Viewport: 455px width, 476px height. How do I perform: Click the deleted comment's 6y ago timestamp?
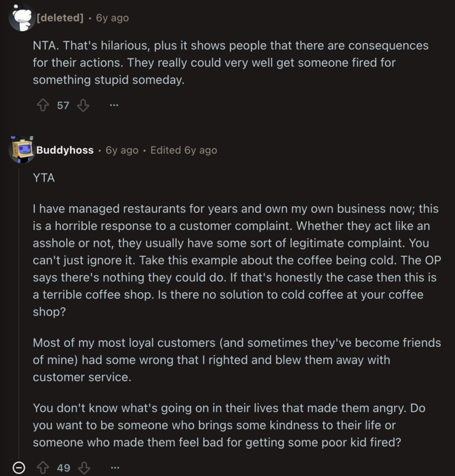click(112, 18)
